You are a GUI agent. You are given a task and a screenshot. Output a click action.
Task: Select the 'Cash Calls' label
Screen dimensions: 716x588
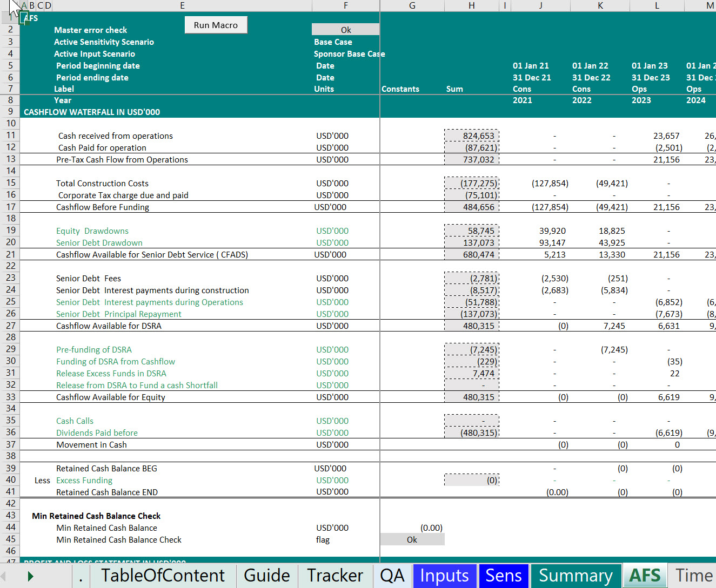[75, 421]
